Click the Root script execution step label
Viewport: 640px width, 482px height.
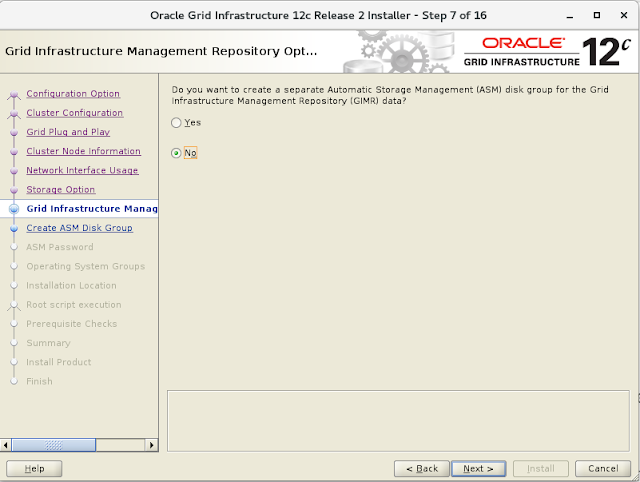[x=74, y=304]
